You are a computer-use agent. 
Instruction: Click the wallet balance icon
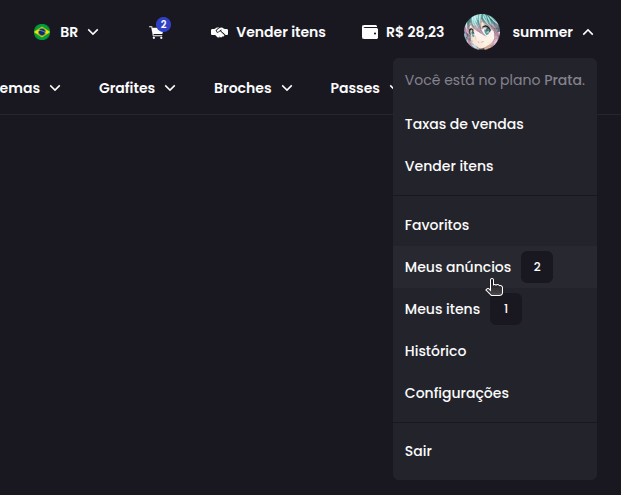click(x=370, y=32)
